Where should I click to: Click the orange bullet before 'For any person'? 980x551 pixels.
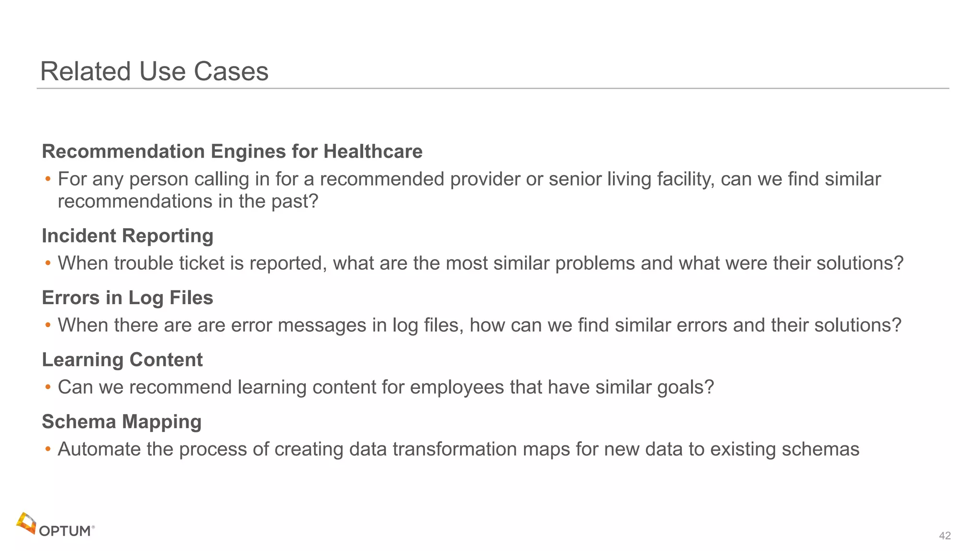click(x=48, y=179)
